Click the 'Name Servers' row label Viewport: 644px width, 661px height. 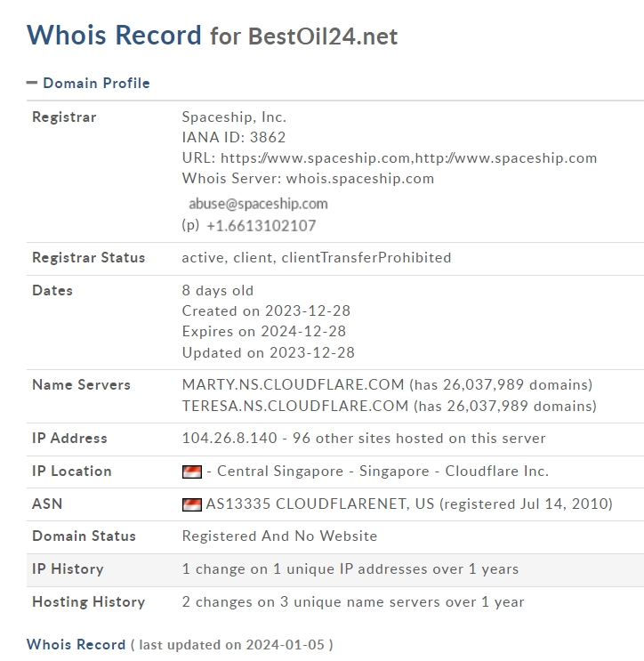coord(81,384)
